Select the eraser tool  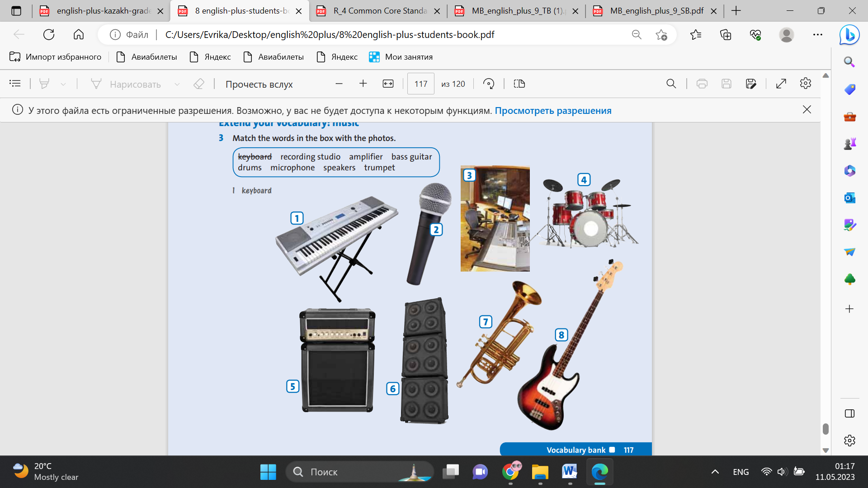pyautogui.click(x=199, y=84)
